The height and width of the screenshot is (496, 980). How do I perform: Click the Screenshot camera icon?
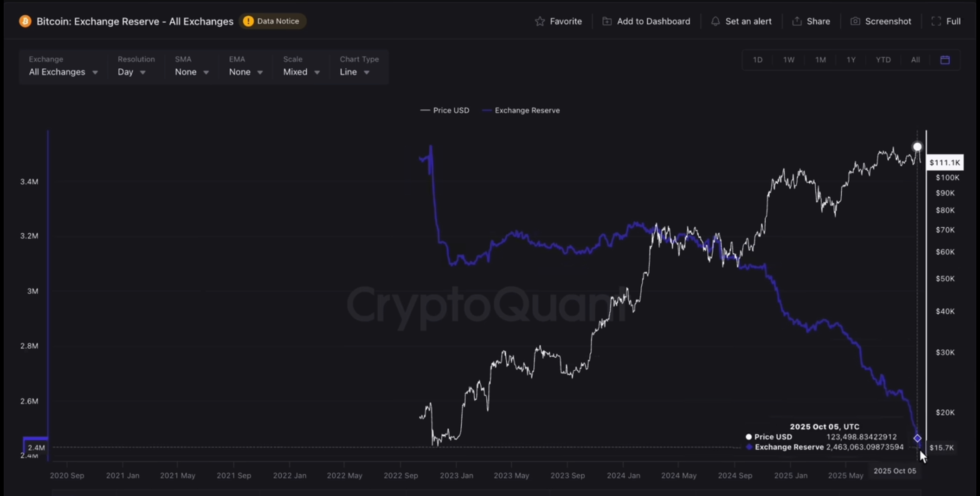(x=855, y=21)
